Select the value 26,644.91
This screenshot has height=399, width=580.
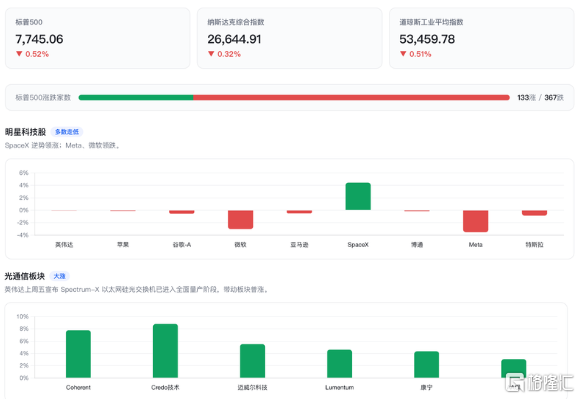(234, 39)
